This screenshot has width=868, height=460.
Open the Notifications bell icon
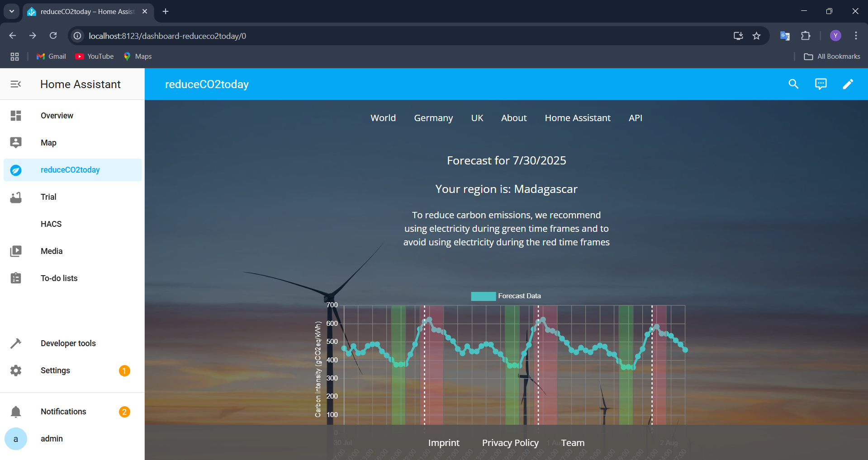pyautogui.click(x=16, y=412)
